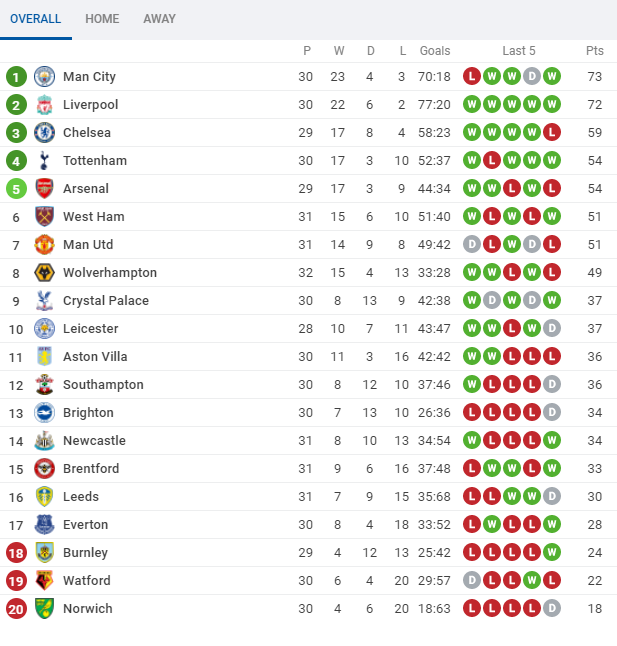Click Norwich's grey D last-match badge
617x646 pixels.
pos(552,609)
